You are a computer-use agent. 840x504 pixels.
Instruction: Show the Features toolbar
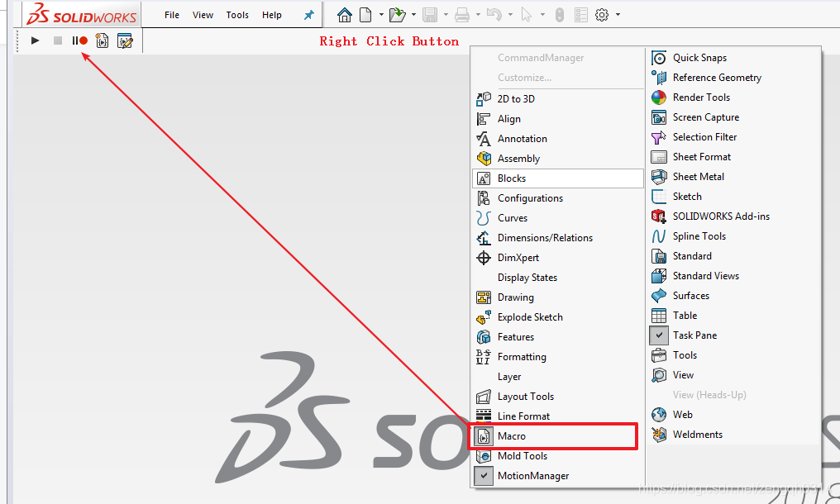point(558,337)
